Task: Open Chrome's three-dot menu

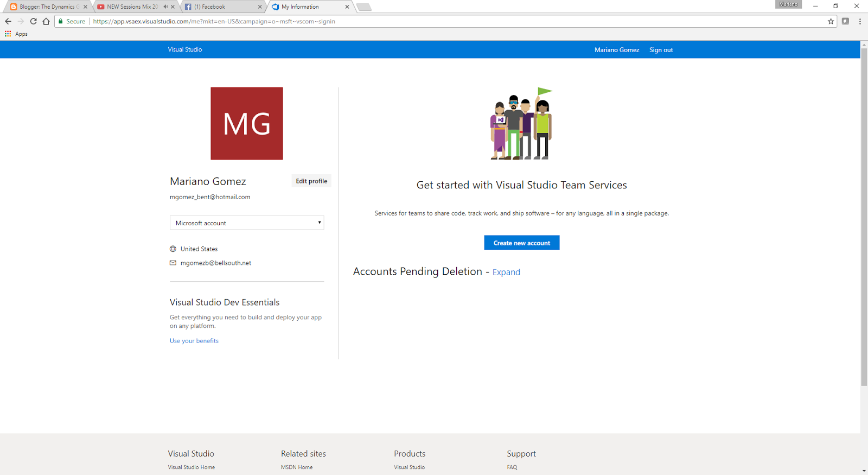Action: click(x=860, y=21)
